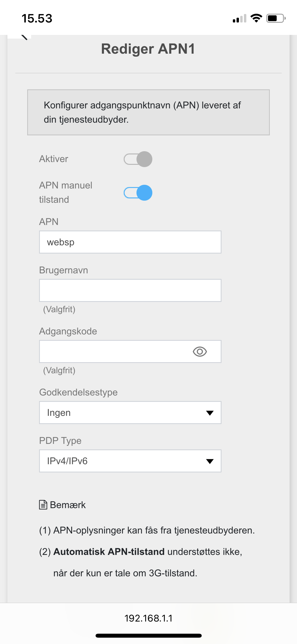Tap the home indicator bar
The image size is (297, 644).
[x=148, y=636]
